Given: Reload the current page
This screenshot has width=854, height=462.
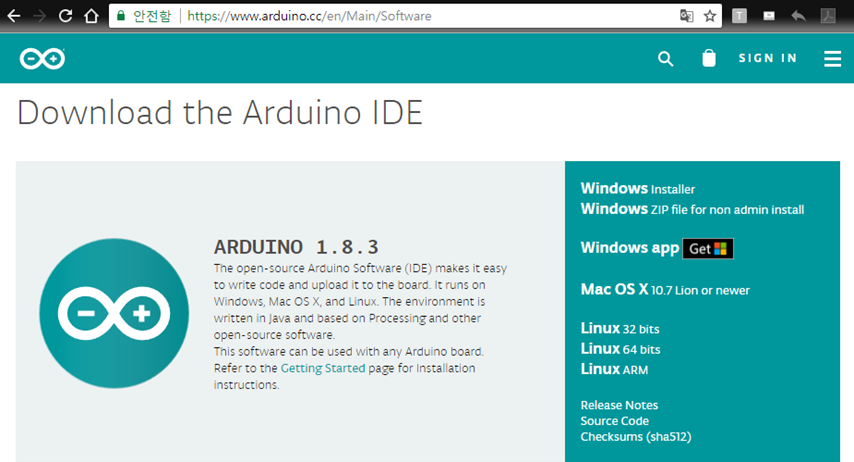Looking at the screenshot, I should [x=65, y=16].
